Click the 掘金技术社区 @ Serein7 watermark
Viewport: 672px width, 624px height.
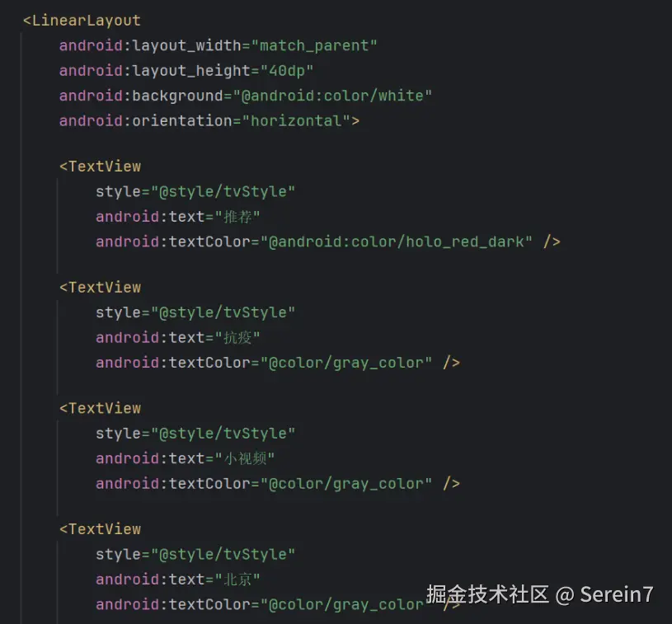point(540,594)
